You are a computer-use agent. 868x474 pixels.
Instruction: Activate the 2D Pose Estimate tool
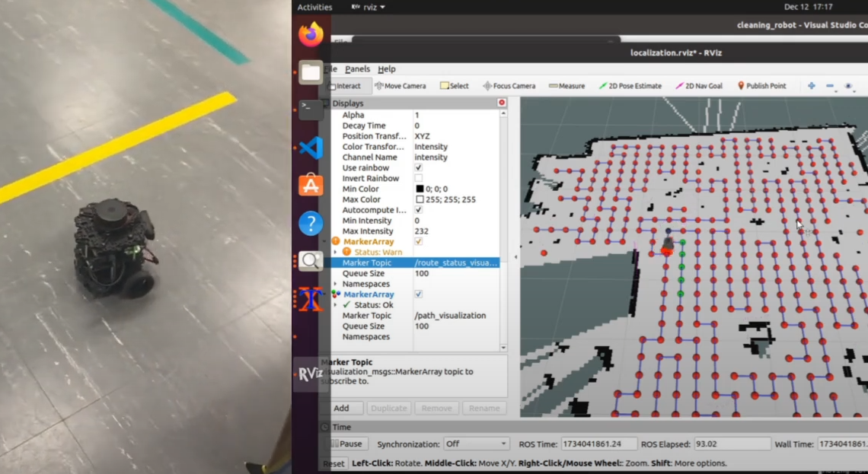click(630, 86)
